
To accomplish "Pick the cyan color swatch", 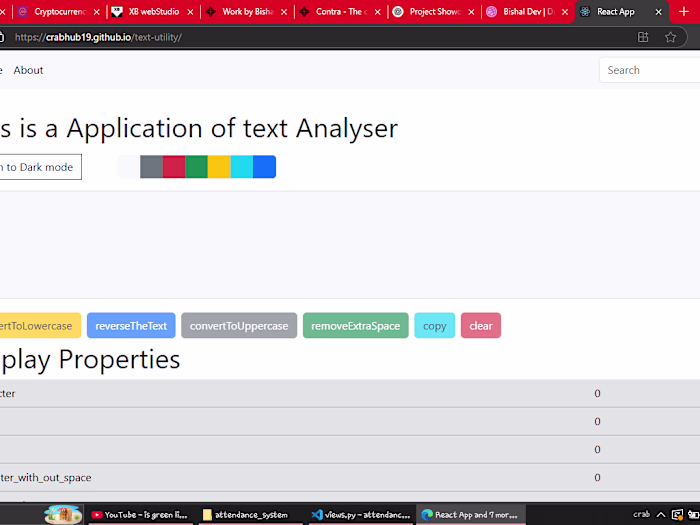I will (242, 167).
